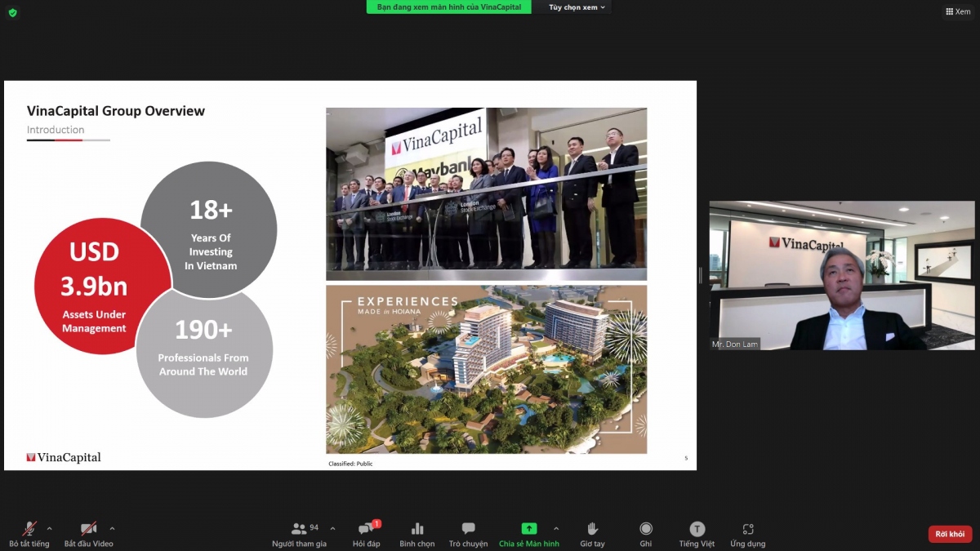Unmute via the microphone icon

tap(29, 529)
